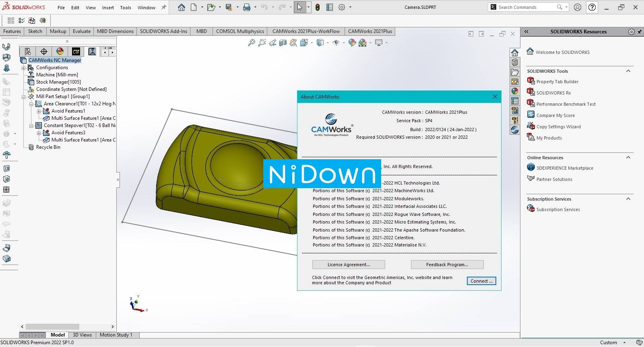Open Design Library icon in task pane

(515, 62)
